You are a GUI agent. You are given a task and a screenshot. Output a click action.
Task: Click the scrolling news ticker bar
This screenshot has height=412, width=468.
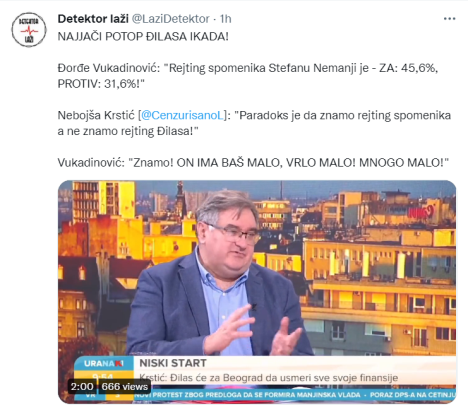tap(295, 395)
